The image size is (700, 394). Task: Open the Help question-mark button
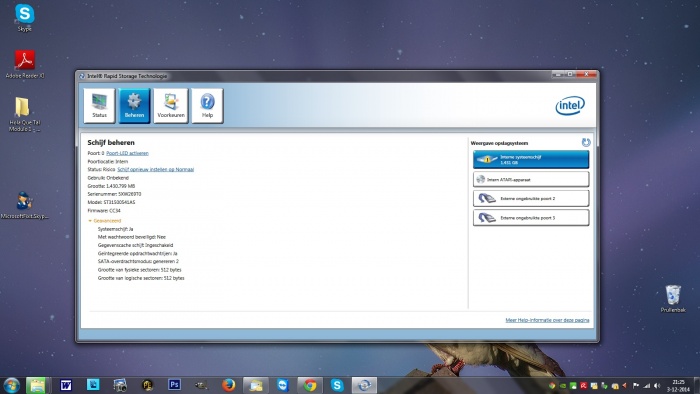click(x=207, y=106)
